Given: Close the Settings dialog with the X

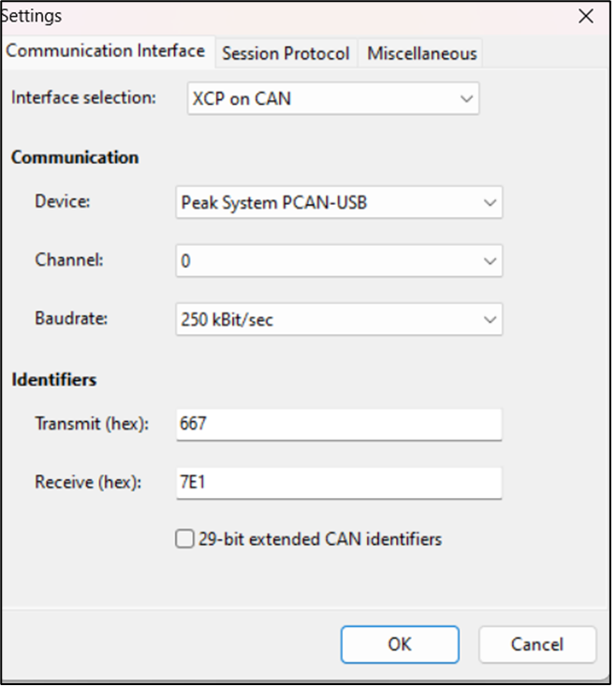Looking at the screenshot, I should point(586,16).
